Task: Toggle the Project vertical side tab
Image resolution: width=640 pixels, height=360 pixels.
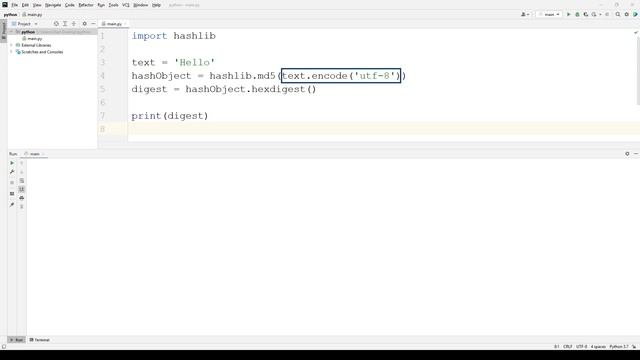Action: [x=4, y=30]
